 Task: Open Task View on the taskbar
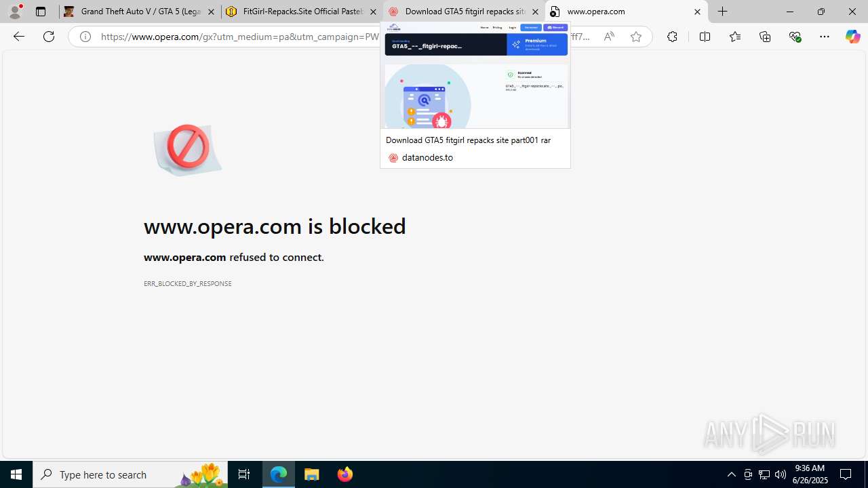click(x=244, y=474)
